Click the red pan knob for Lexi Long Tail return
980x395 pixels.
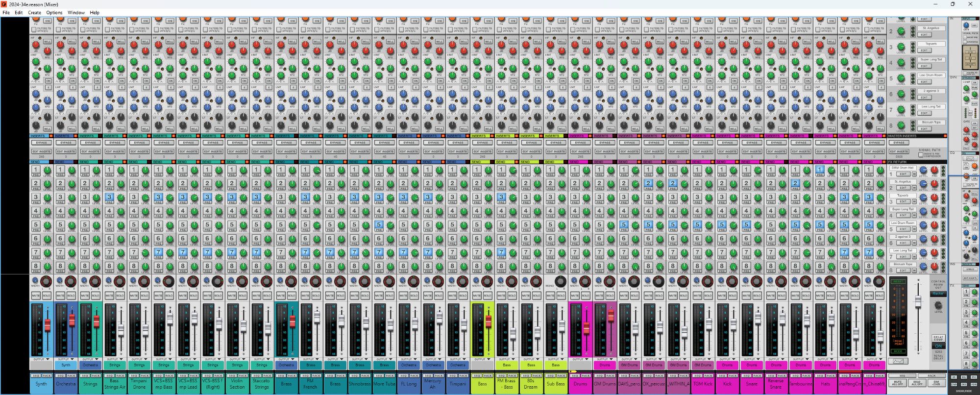click(934, 252)
